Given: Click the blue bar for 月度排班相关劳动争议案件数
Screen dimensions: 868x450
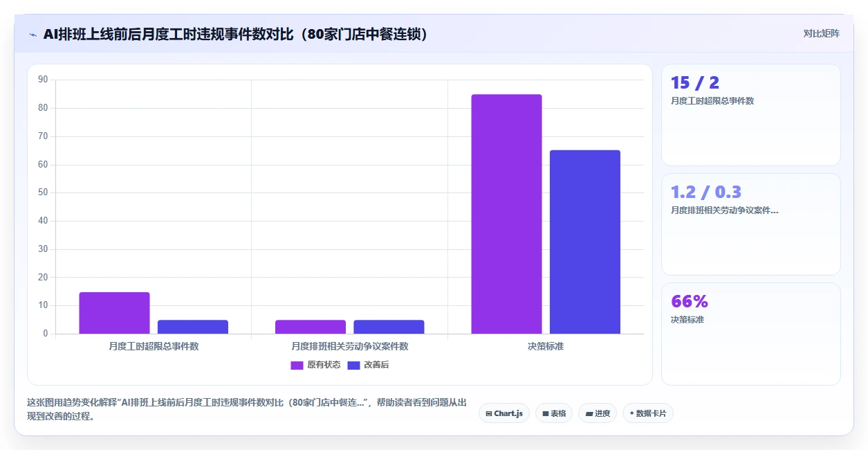Looking at the screenshot, I should tap(389, 327).
